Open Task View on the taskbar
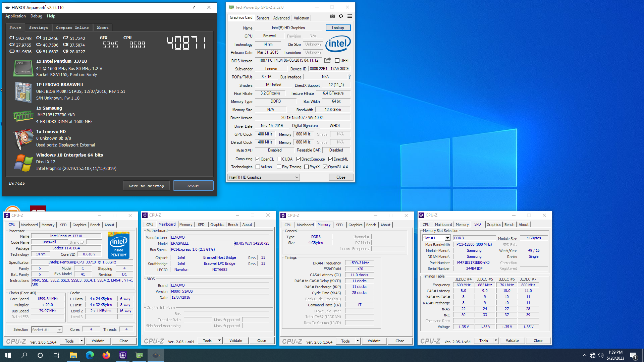644x362 pixels. click(x=56, y=355)
